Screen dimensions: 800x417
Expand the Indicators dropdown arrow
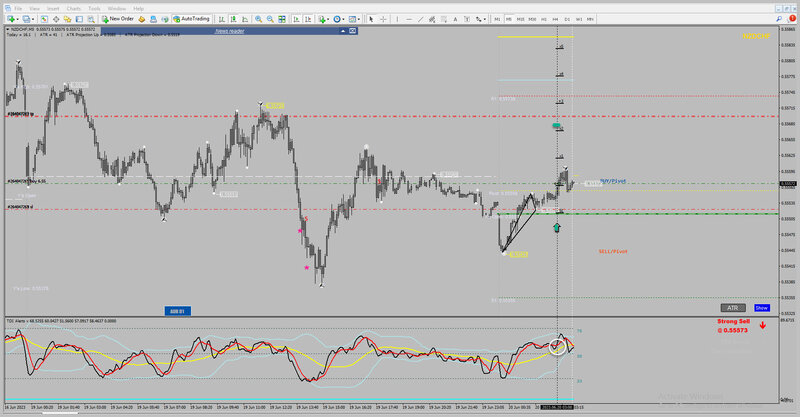click(328, 19)
